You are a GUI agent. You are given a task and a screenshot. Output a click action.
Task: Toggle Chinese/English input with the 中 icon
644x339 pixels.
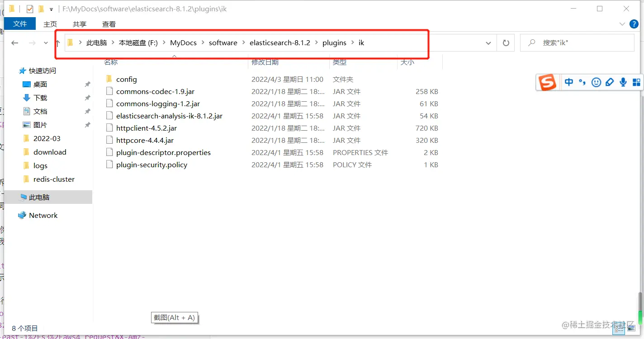[569, 82]
